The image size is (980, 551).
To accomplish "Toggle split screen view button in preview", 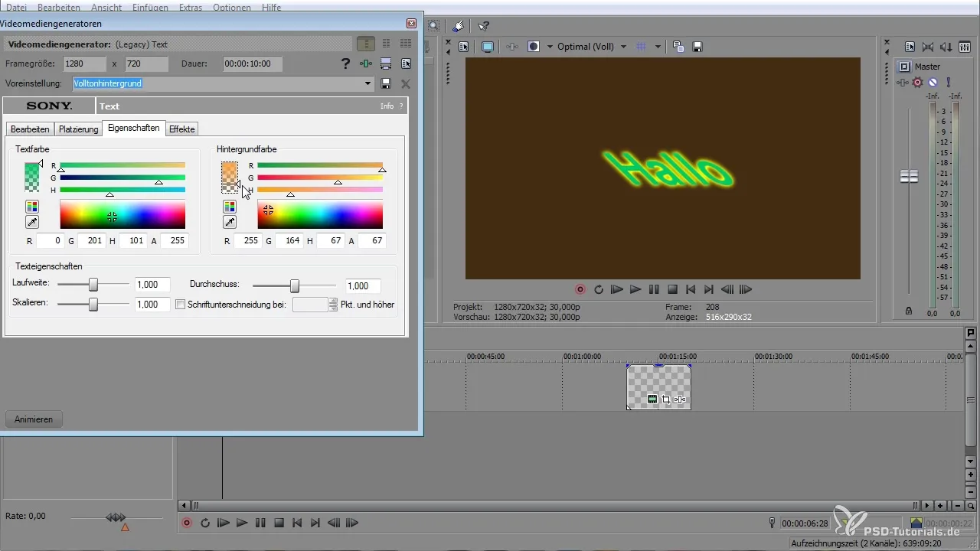I will [534, 47].
